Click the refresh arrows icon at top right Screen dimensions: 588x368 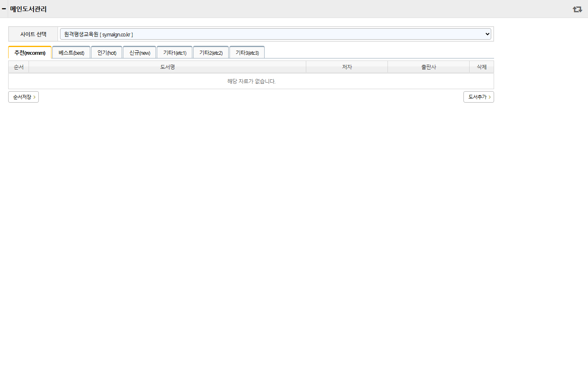pos(577,9)
